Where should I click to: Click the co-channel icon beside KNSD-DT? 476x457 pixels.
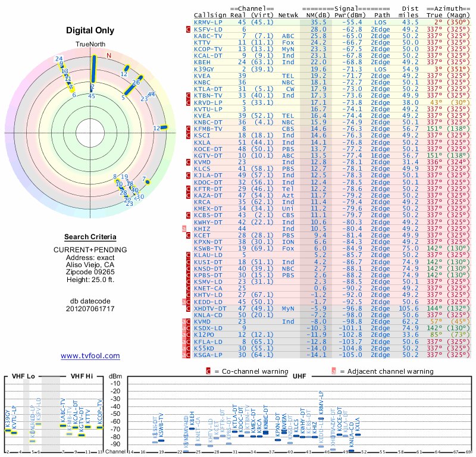(188, 269)
